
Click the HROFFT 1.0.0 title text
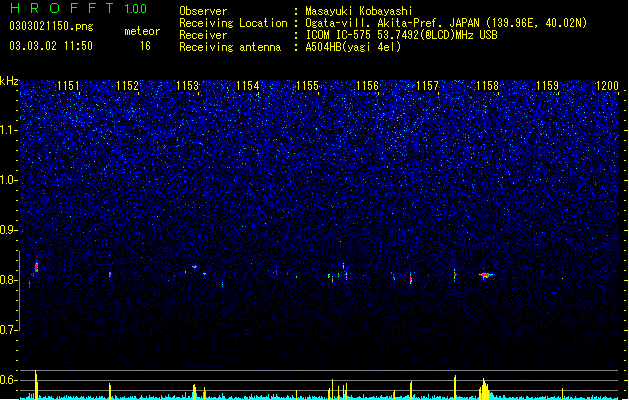click(79, 8)
